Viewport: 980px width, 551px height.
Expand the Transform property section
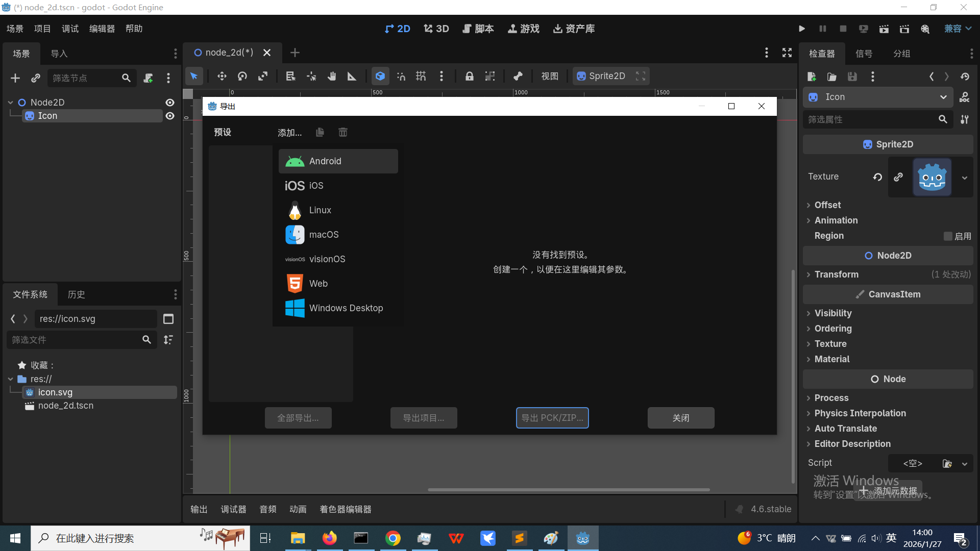836,274
